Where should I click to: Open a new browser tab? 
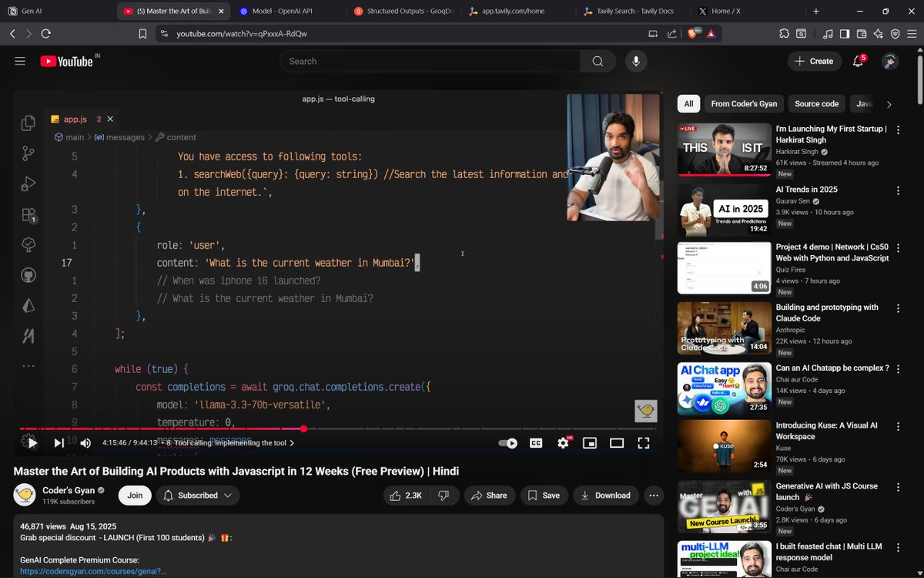pyautogui.click(x=816, y=12)
